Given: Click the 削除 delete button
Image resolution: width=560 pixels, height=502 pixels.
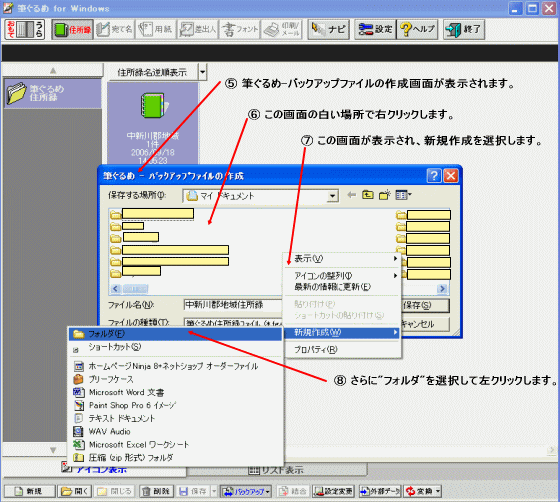Looking at the screenshot, I should (x=156, y=491).
